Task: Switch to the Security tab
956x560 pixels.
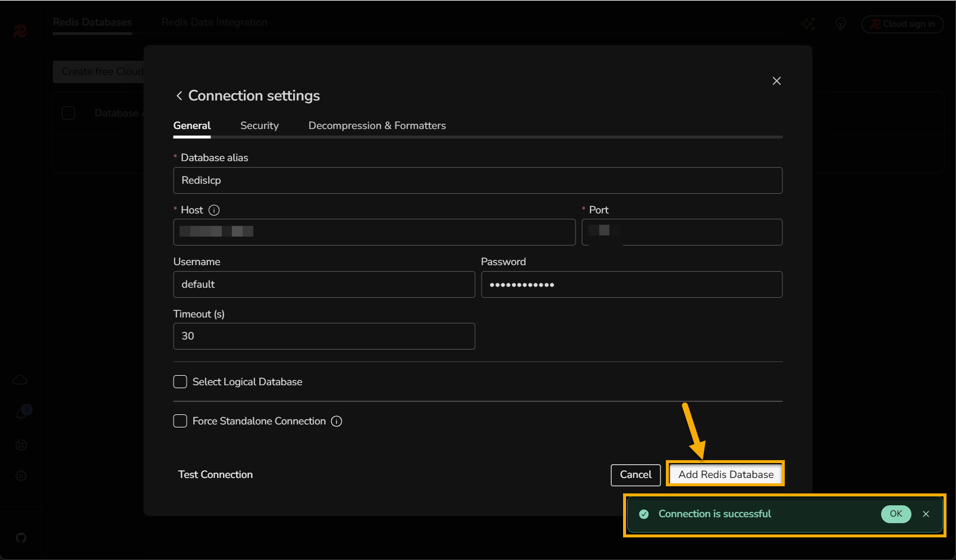Action: [x=259, y=125]
